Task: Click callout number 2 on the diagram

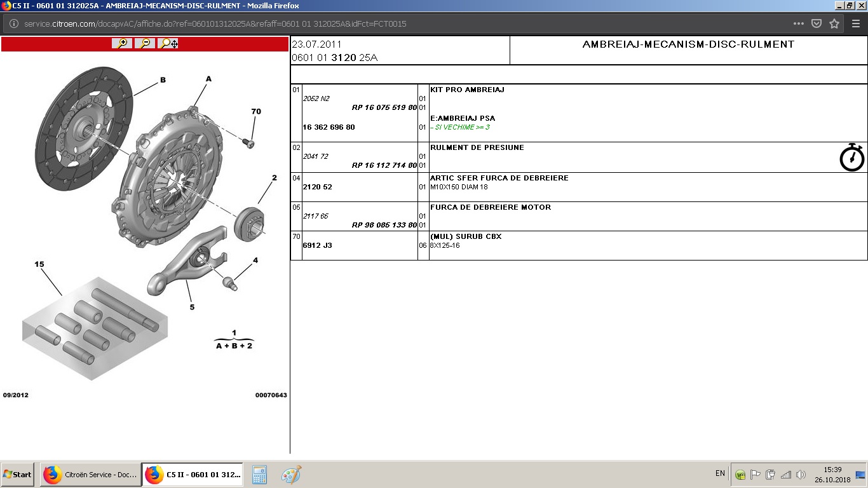Action: point(275,179)
